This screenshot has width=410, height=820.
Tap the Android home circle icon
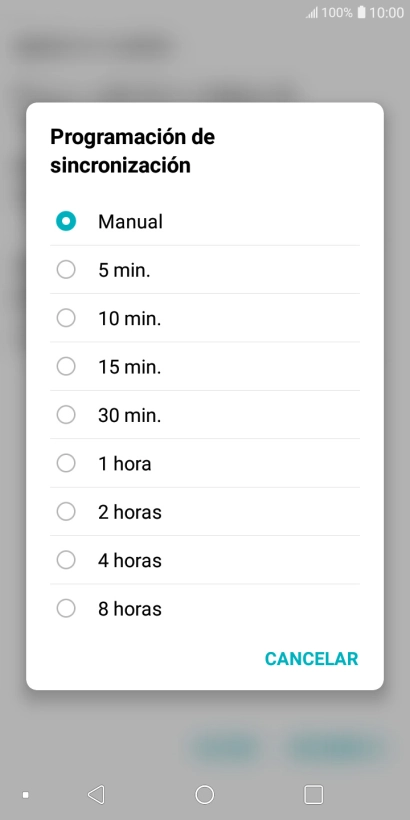[x=204, y=794]
